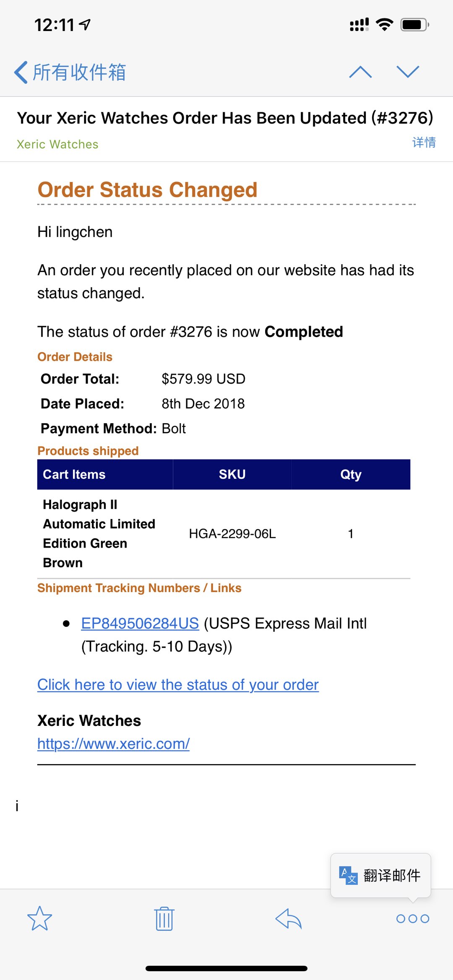This screenshot has height=980, width=453.
Task: Tap the home indicator bar
Action: pos(226,969)
